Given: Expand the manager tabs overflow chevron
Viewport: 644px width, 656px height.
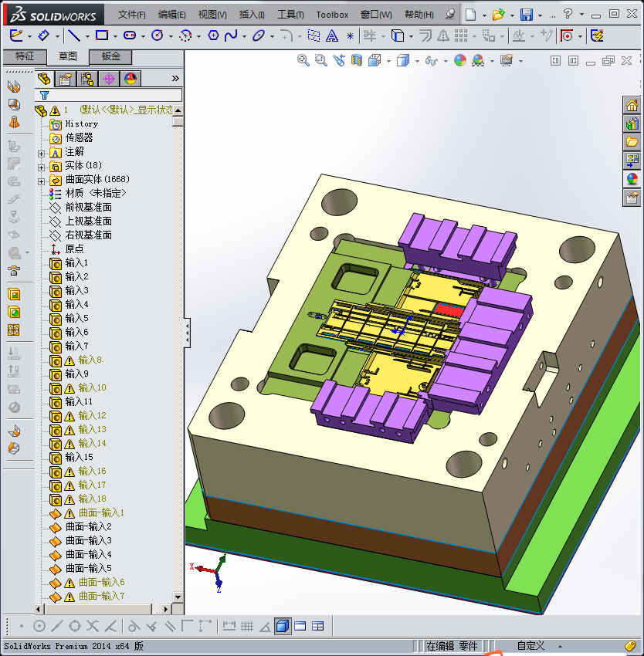Looking at the screenshot, I should pyautogui.click(x=175, y=78).
